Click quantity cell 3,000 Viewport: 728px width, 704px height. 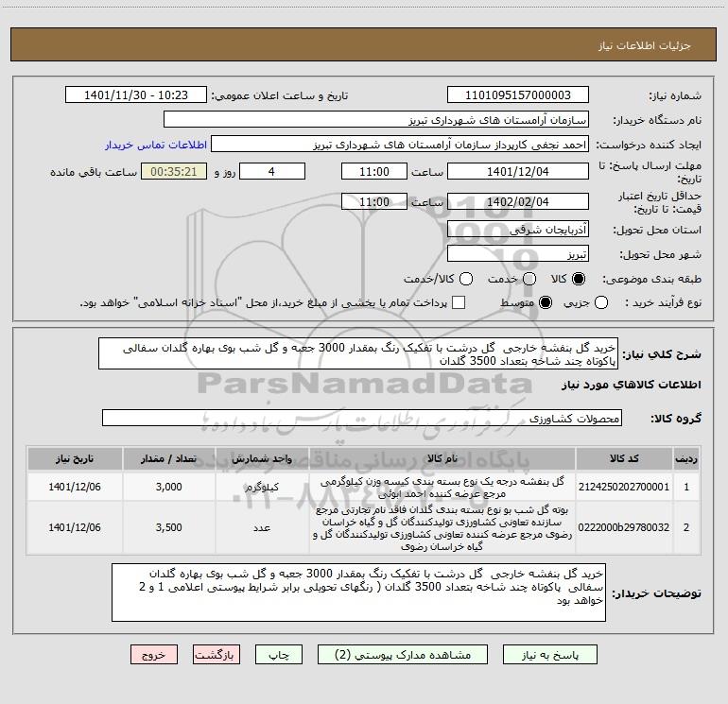click(169, 487)
